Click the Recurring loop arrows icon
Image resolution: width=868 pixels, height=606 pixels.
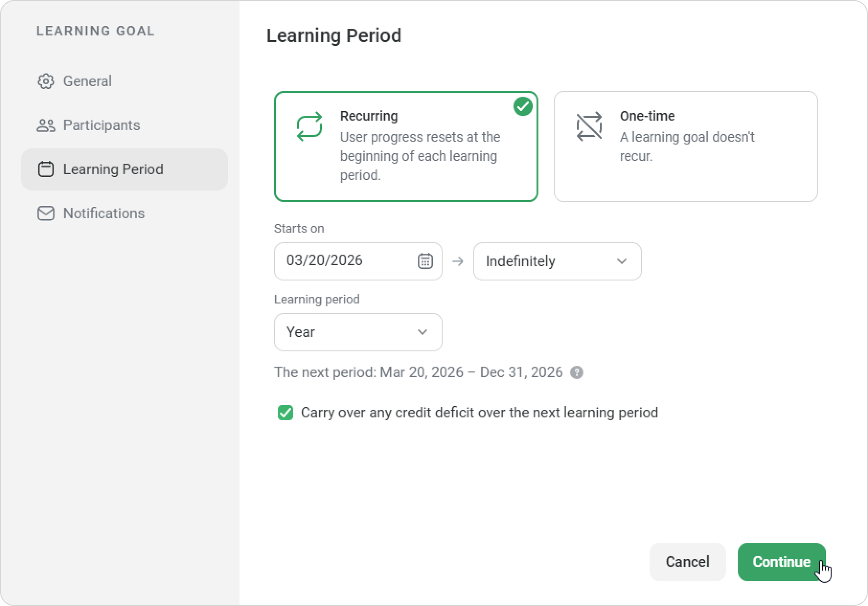pos(309,127)
